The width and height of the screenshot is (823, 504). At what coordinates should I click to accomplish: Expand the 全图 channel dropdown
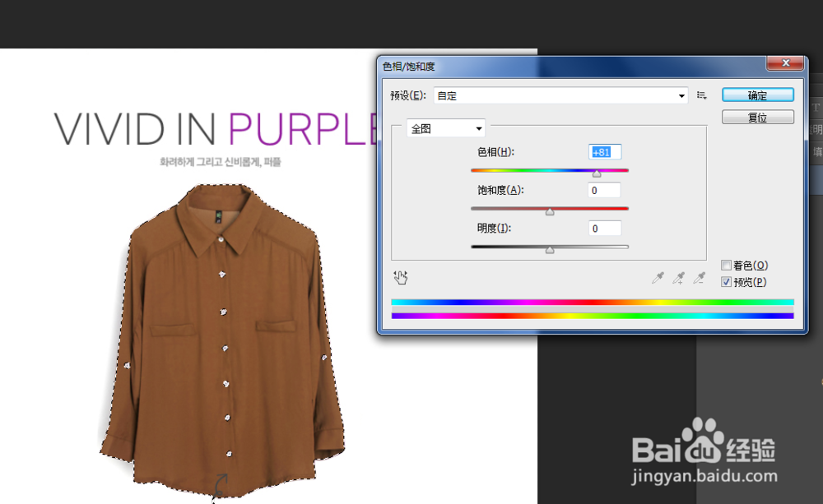pos(445,128)
